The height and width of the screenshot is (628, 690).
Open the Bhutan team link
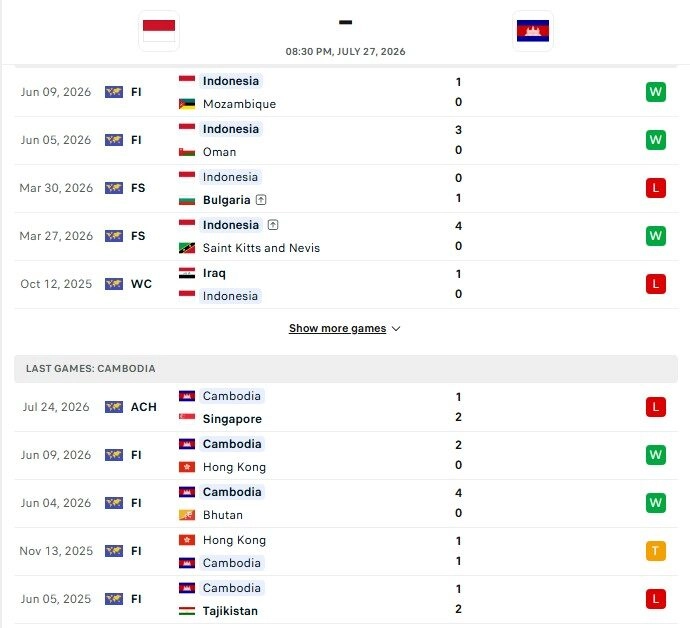tap(223, 515)
